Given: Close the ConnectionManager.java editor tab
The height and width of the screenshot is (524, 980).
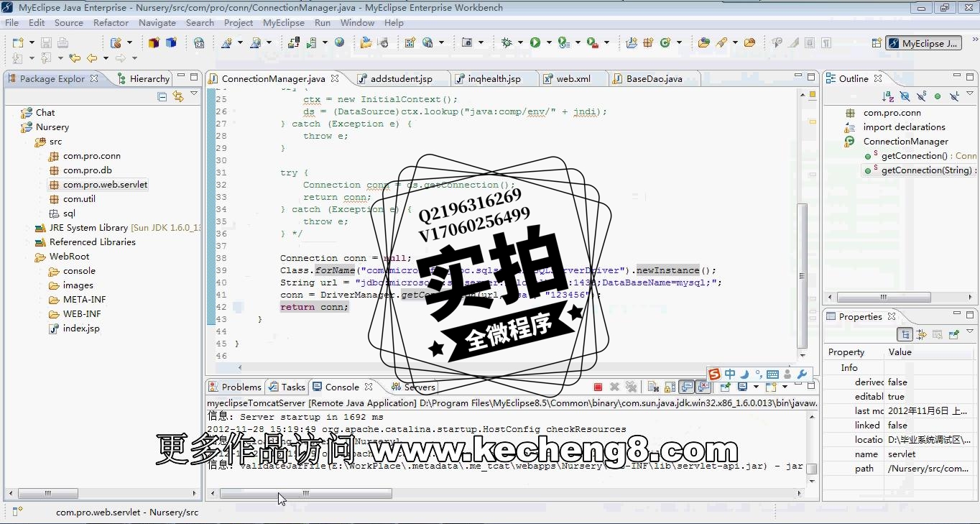Looking at the screenshot, I should coord(335,78).
